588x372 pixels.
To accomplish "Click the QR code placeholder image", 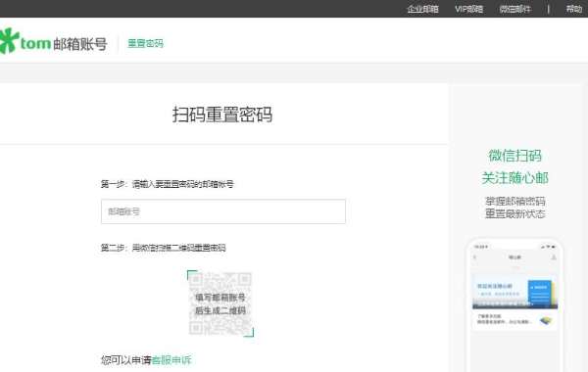I will click(x=220, y=303).
